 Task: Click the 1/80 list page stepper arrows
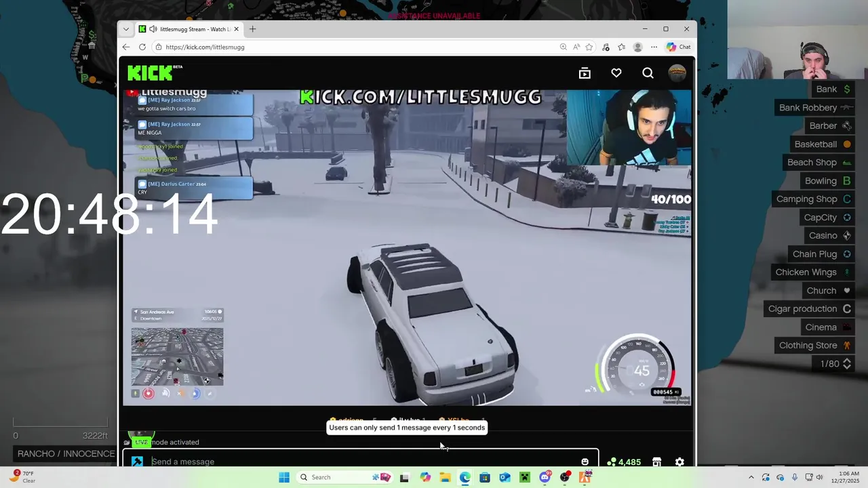[847, 364]
